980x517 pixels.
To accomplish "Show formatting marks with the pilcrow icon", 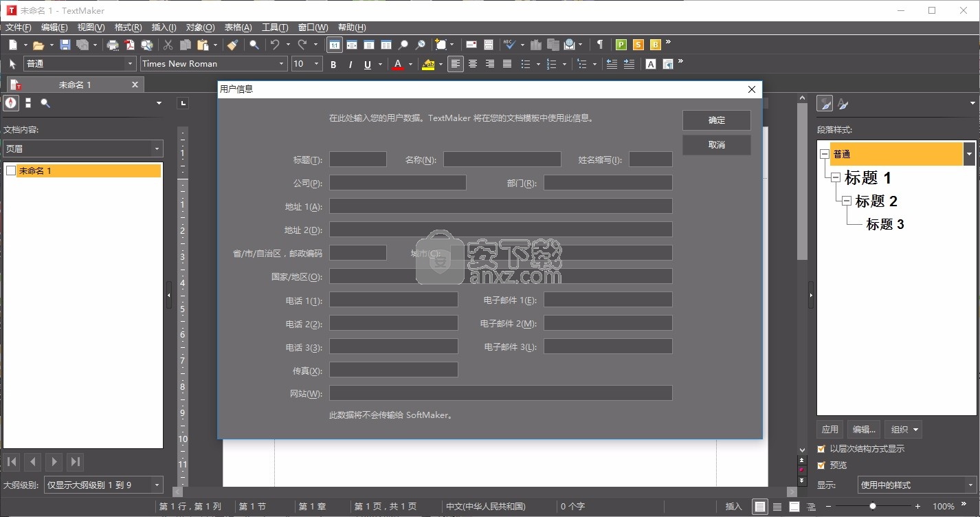I will click(x=600, y=45).
